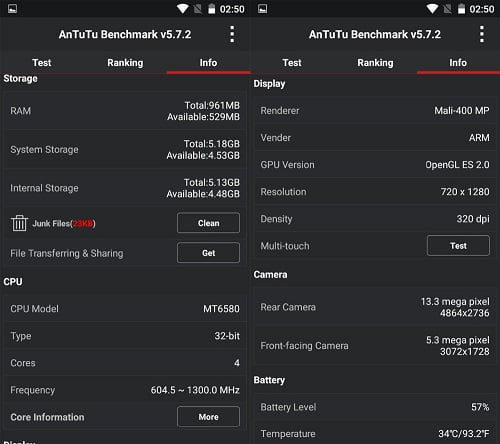Viewport: 500px width, 444px height.
Task: Switch to Ranking tab on left screen
Action: (125, 63)
